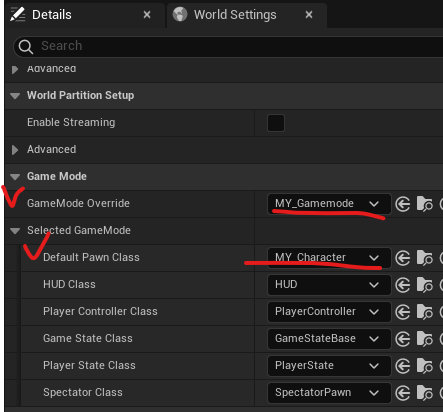Browse to GameMode Override asset in content browser
The width and height of the screenshot is (443, 412).
coord(425,204)
